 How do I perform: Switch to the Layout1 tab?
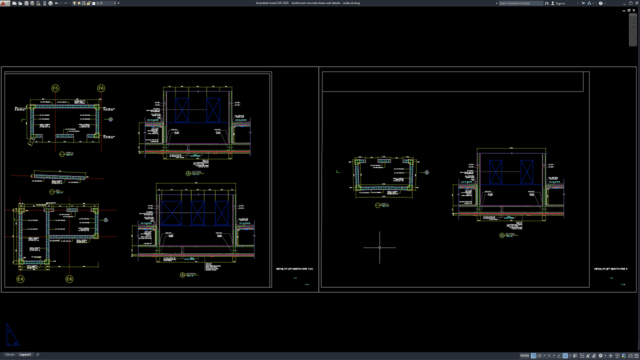coord(25,355)
